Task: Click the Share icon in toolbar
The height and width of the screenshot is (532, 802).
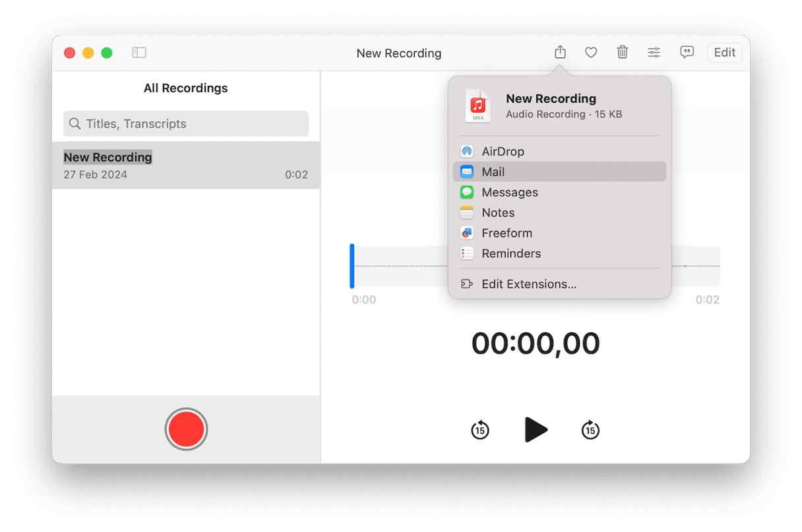Action: coord(560,53)
